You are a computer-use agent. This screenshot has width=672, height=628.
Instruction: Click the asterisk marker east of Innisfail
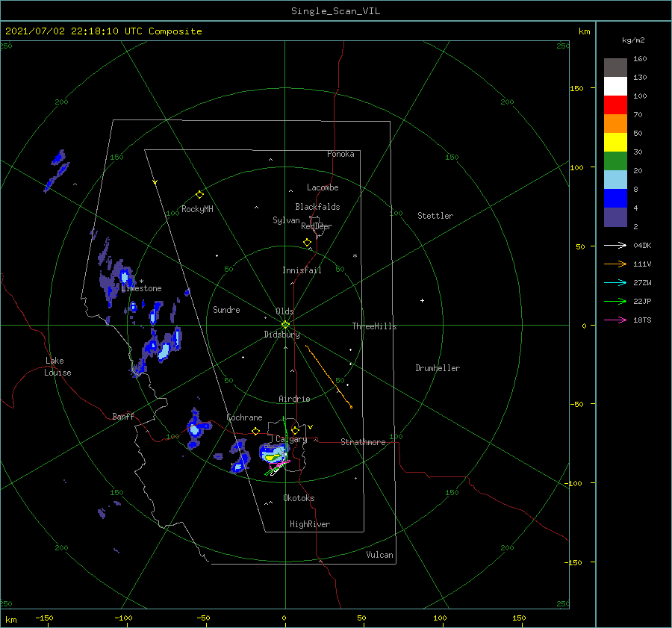tap(355, 256)
